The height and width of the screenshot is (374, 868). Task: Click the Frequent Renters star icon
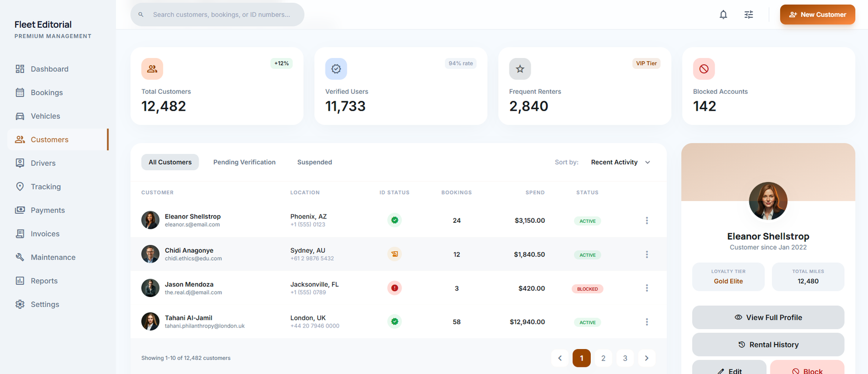click(520, 69)
